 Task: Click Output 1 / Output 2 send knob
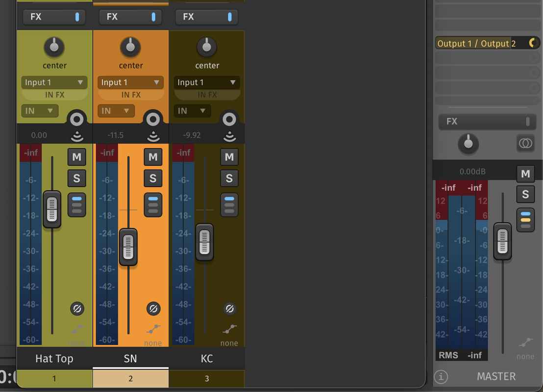click(533, 43)
